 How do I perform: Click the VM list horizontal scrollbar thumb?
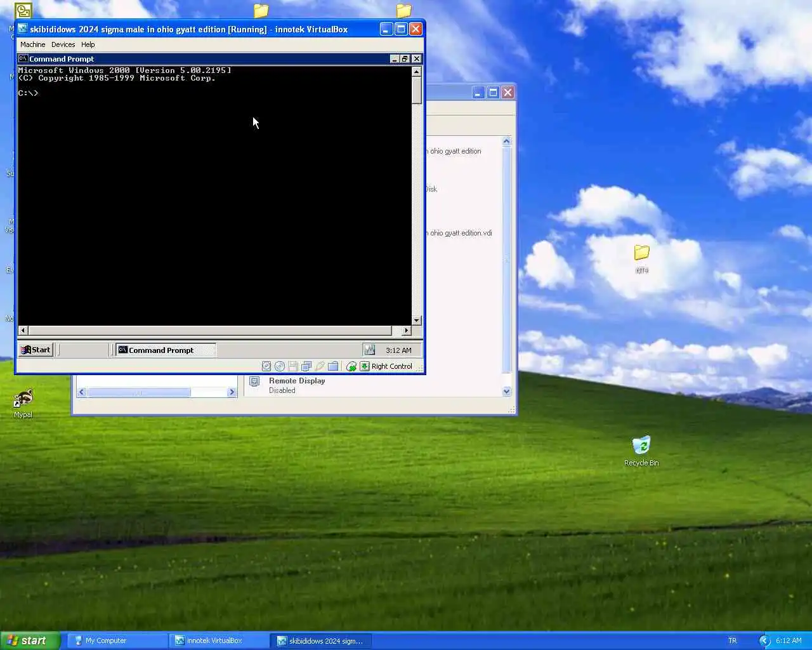(x=138, y=392)
